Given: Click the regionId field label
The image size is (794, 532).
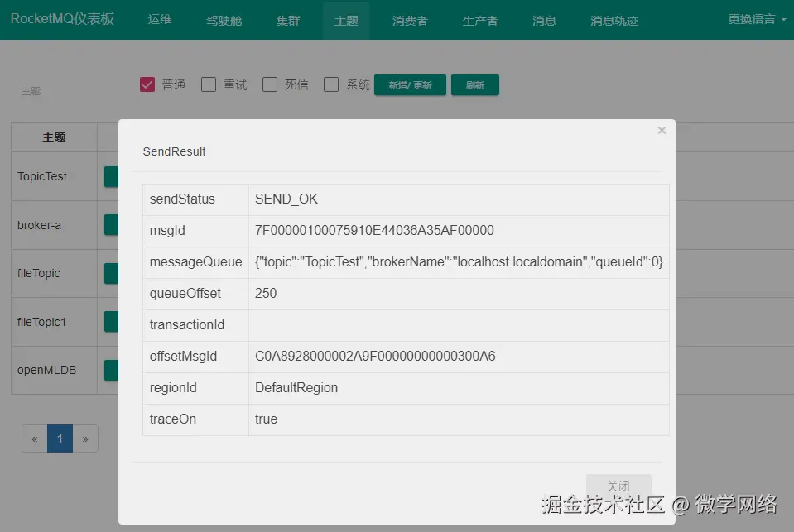Looking at the screenshot, I should tap(173, 387).
